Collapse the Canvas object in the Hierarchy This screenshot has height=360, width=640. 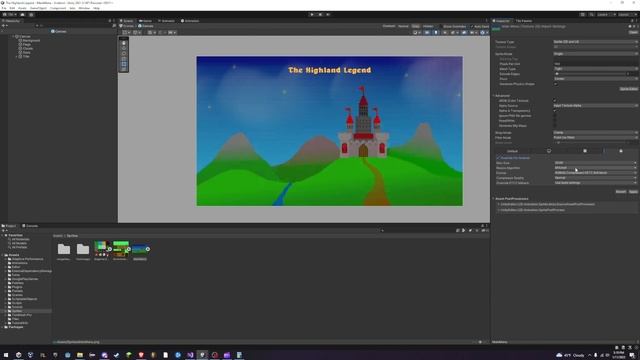point(13,36)
